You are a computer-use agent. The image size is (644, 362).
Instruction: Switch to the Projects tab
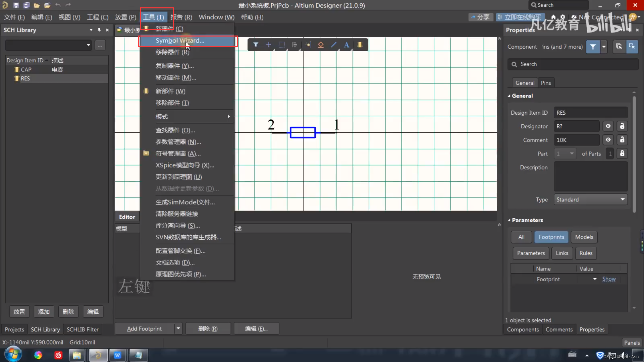(x=14, y=329)
